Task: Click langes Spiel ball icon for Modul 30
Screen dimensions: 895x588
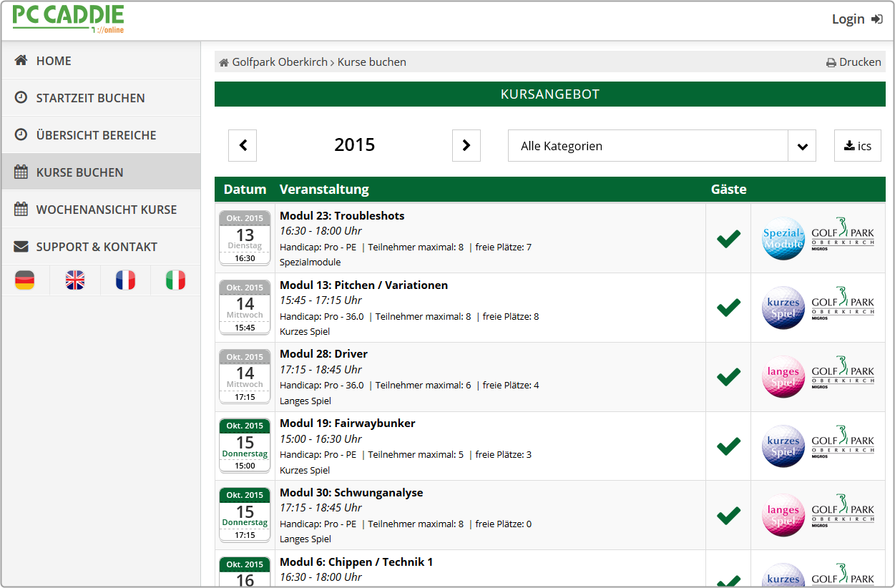Action: pos(783,516)
